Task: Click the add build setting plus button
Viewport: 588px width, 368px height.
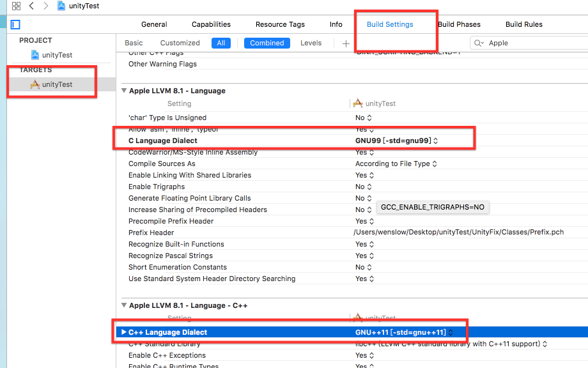Action: pyautogui.click(x=346, y=43)
